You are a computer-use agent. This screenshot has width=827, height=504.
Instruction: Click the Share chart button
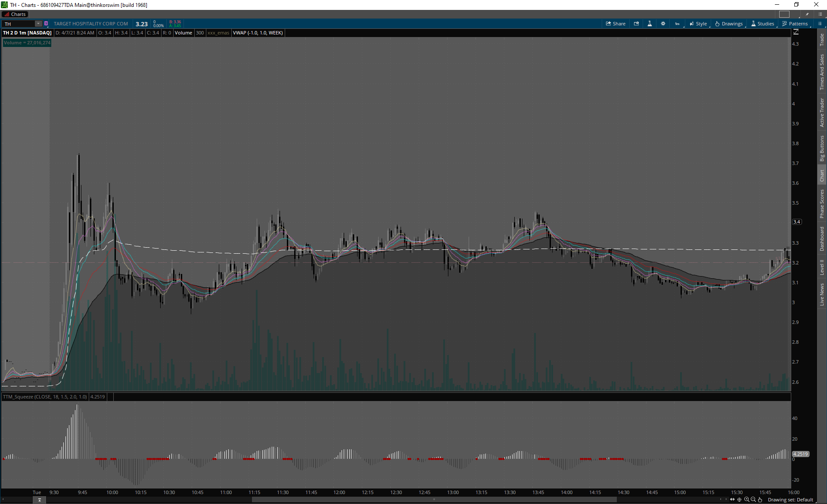click(x=616, y=24)
